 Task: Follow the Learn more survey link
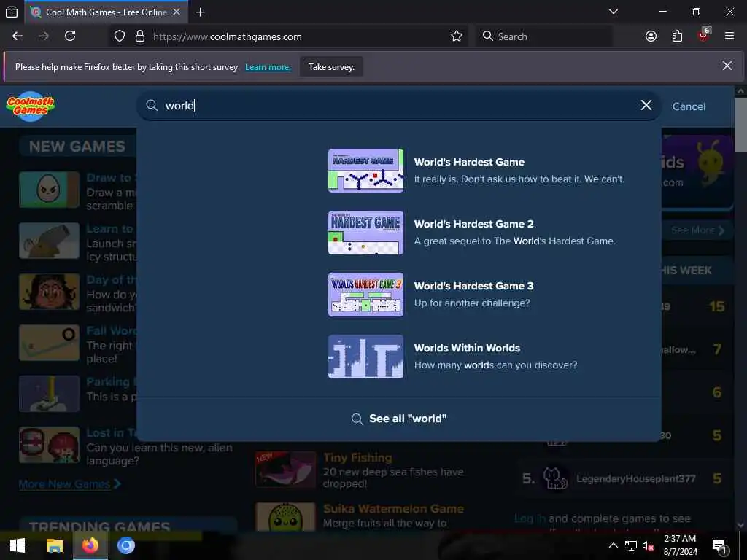268,67
